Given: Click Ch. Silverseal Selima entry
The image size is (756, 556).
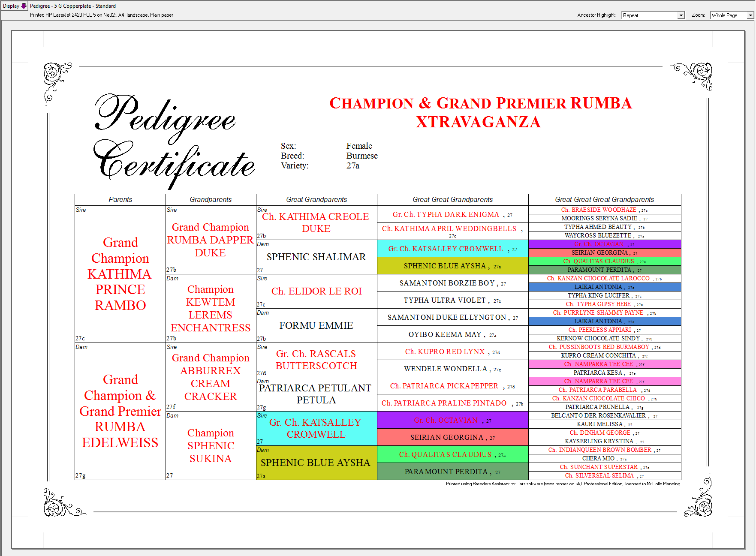Looking at the screenshot, I should [605, 476].
